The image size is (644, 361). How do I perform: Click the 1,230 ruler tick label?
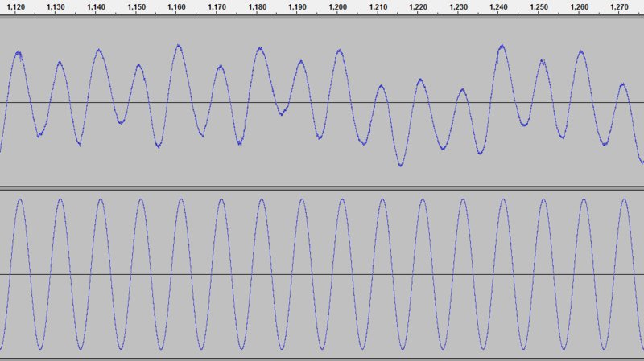(x=458, y=7)
